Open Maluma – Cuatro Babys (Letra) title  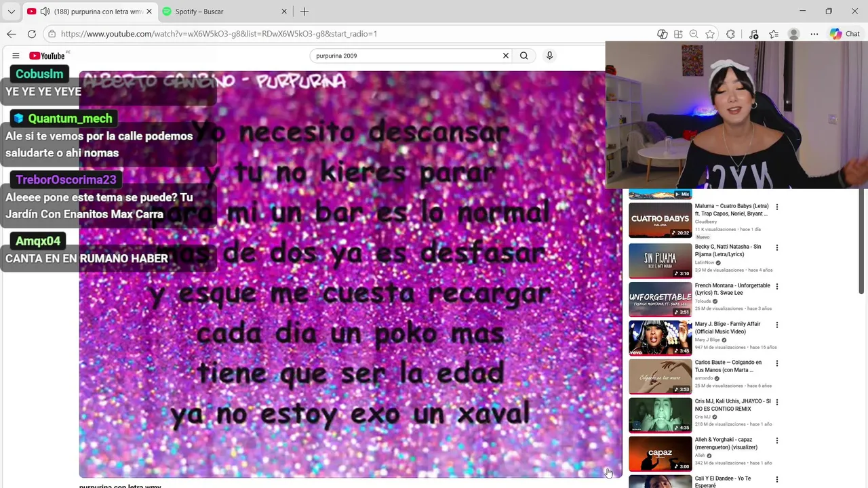(732, 209)
